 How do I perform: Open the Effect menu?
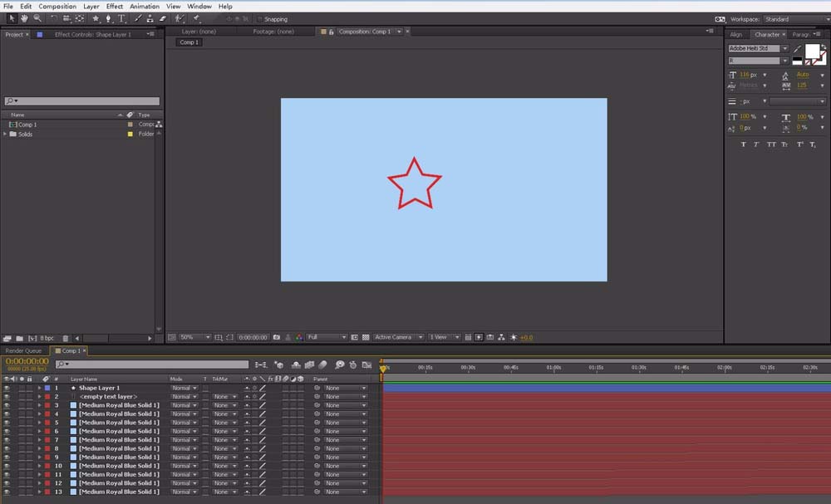[x=115, y=7]
